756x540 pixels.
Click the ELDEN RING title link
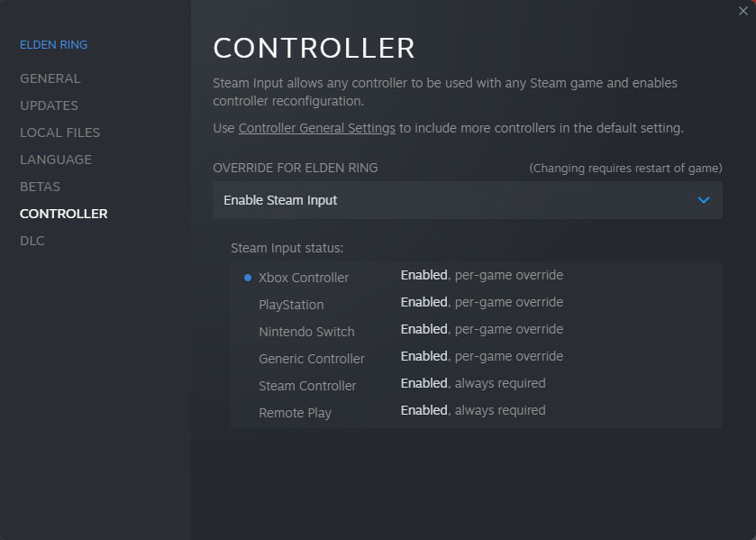point(52,44)
